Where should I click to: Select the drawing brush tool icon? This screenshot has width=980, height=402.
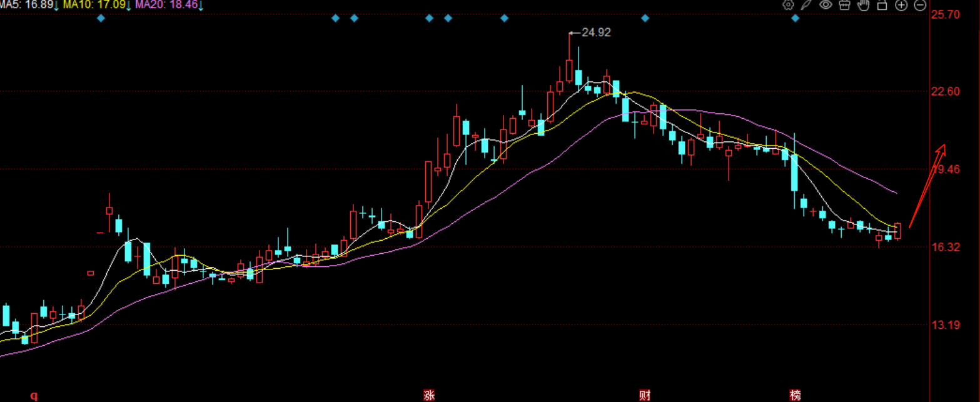click(x=807, y=5)
